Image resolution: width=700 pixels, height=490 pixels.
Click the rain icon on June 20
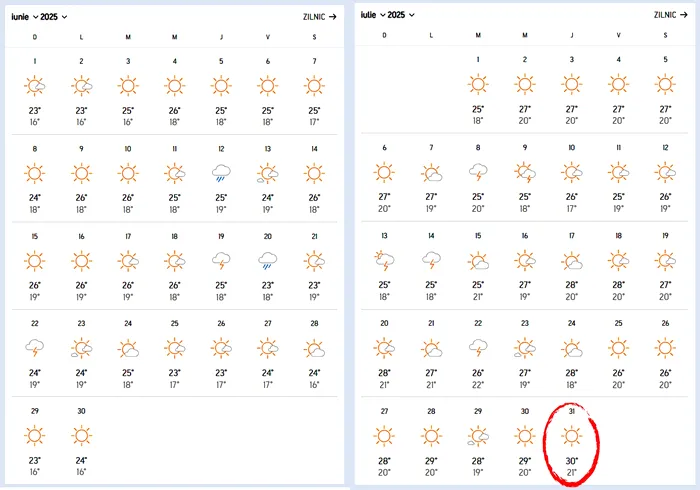(x=268, y=261)
